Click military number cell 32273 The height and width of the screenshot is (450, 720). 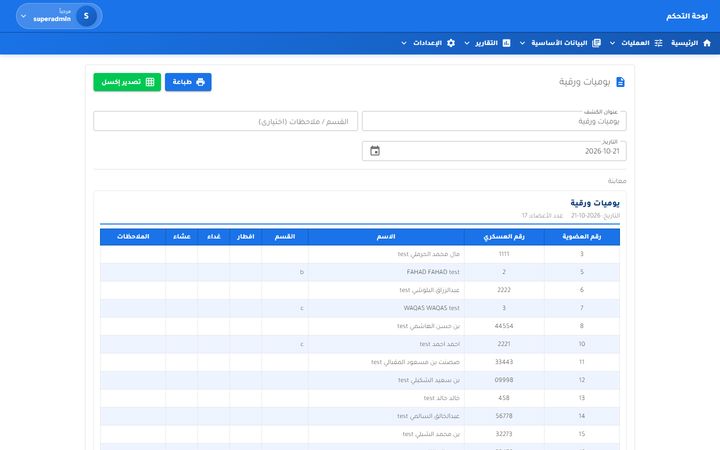pos(504,434)
